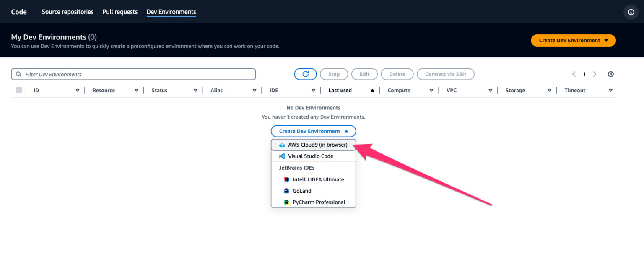Go to previous page arrow

pyautogui.click(x=574, y=74)
